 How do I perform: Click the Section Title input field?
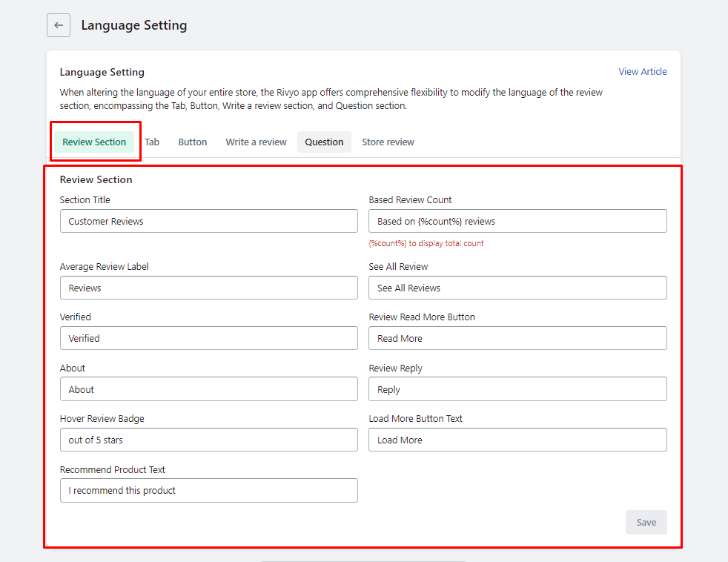(x=208, y=221)
